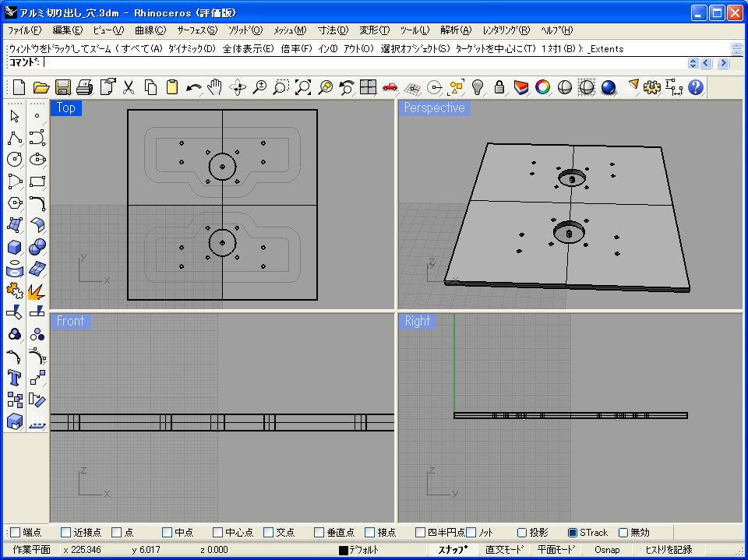Open the Top viewport title menu
748x560 pixels.
point(66,108)
